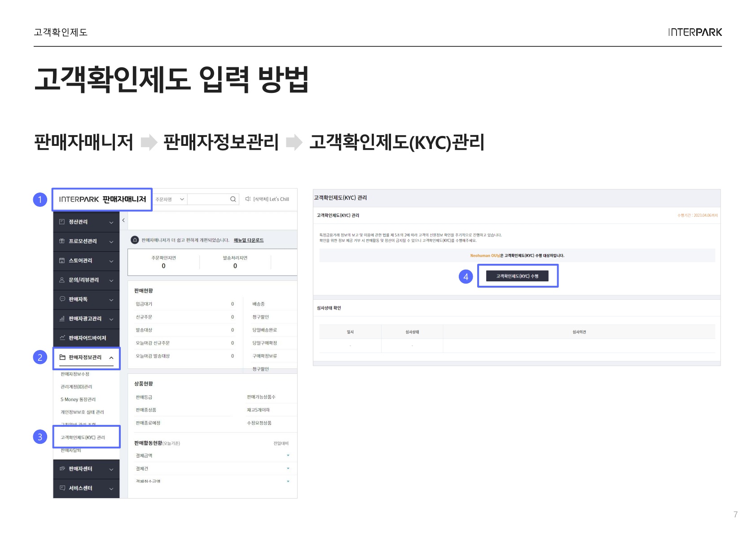Click the 오늘마감 신규주문 row
Screen dimensions: 756x534
coord(185,343)
